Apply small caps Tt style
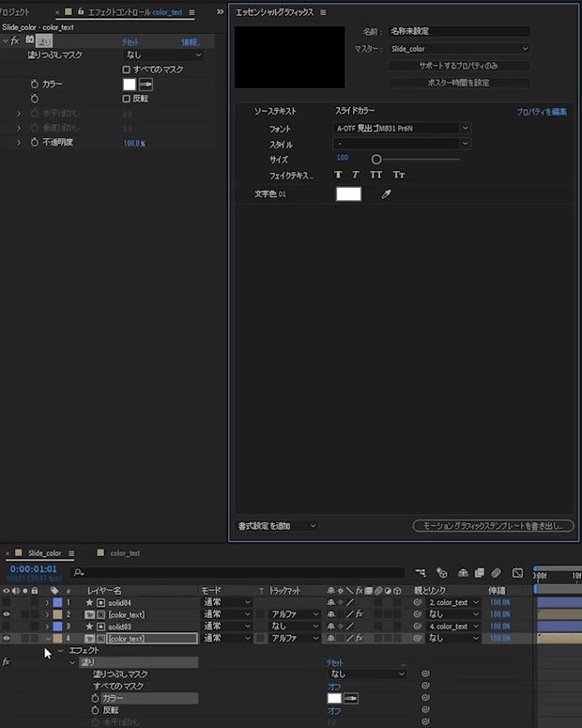This screenshot has width=582, height=728. [399, 175]
